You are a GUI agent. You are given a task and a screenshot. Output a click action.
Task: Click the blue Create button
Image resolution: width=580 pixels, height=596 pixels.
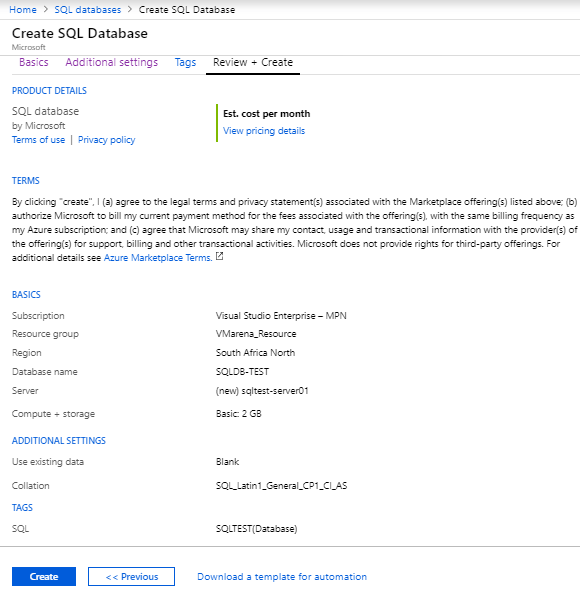tap(44, 577)
